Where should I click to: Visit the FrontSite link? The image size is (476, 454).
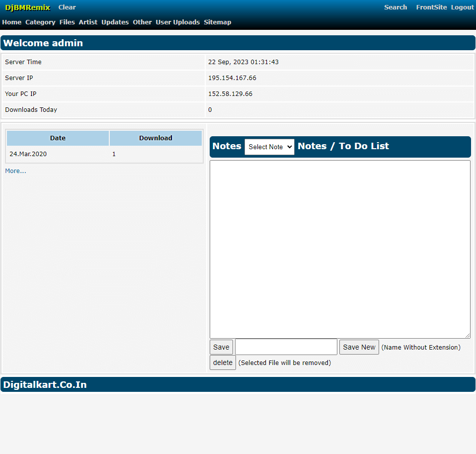point(431,7)
